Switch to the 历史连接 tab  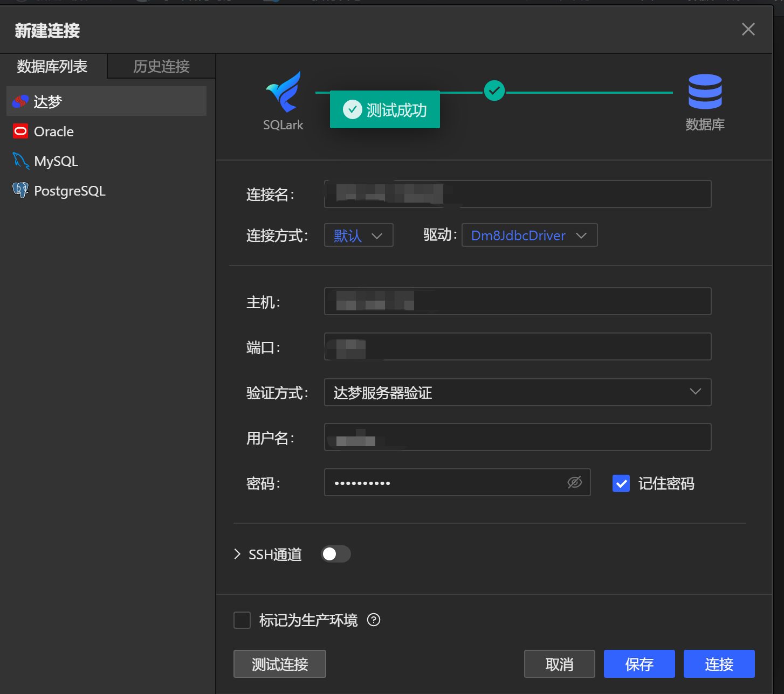161,66
